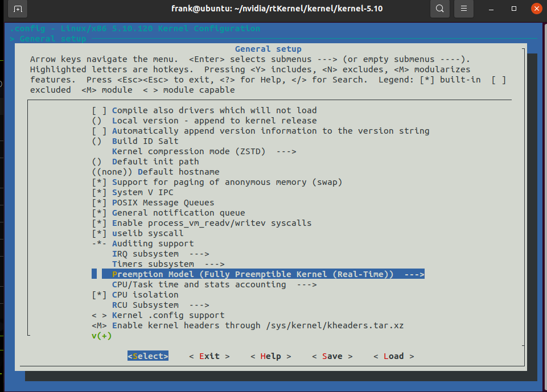This screenshot has width=547, height=392.
Task: Select CPU/Task time and stats accounting
Action: 214,284
